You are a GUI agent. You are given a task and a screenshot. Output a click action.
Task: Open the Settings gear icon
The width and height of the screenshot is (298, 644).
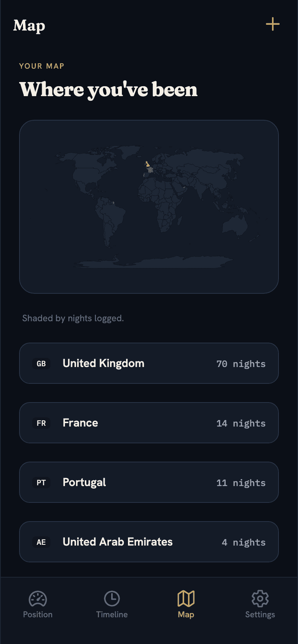point(260,599)
